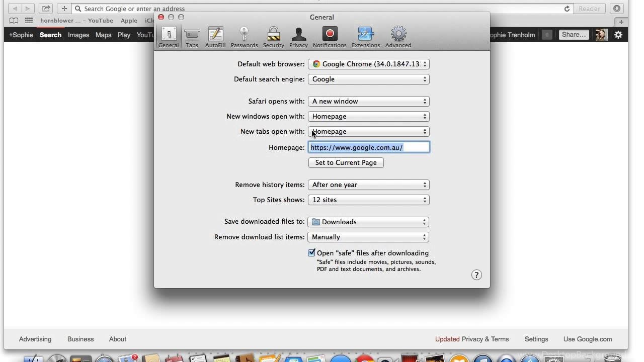
Task: Go back with Safari's back arrow
Action: click(15, 9)
